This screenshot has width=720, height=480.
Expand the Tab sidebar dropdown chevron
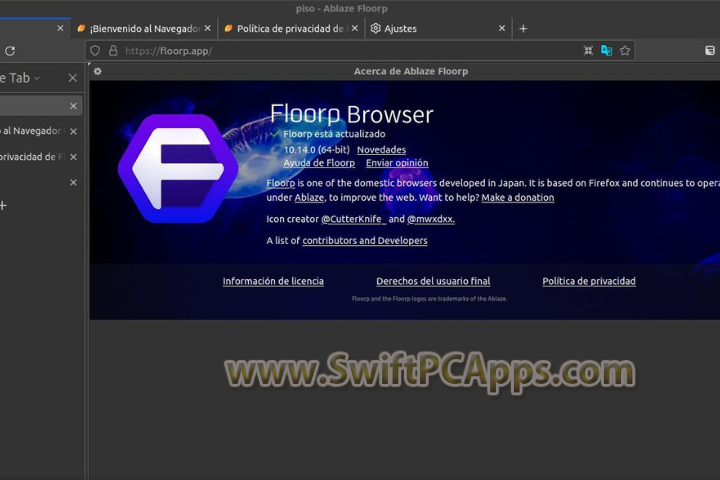tap(37, 79)
